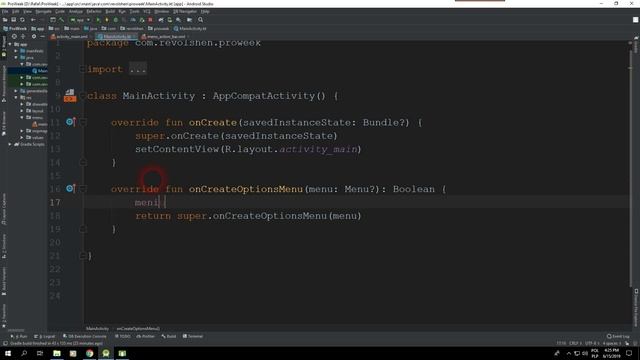Click the project panel settings gear icon
This screenshot has height=360, width=640.
pos(34,36)
